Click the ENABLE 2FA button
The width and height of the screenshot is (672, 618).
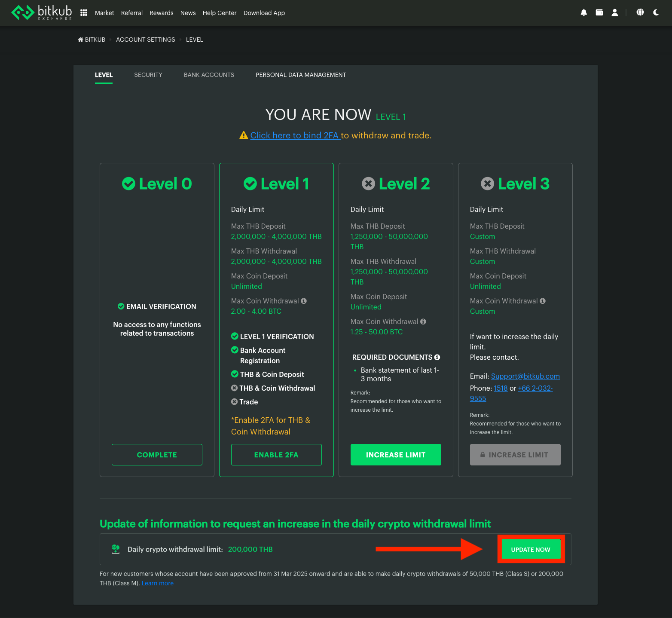coord(276,455)
